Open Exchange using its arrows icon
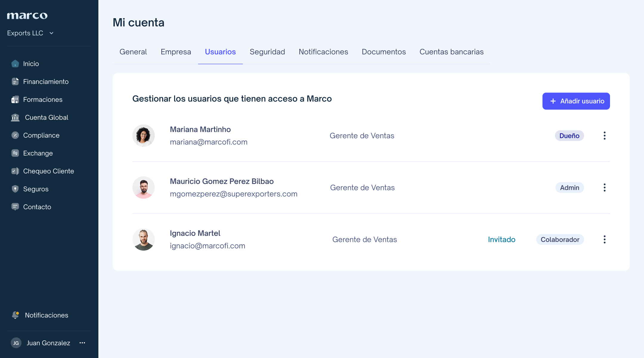This screenshot has width=644, height=358. click(x=15, y=153)
